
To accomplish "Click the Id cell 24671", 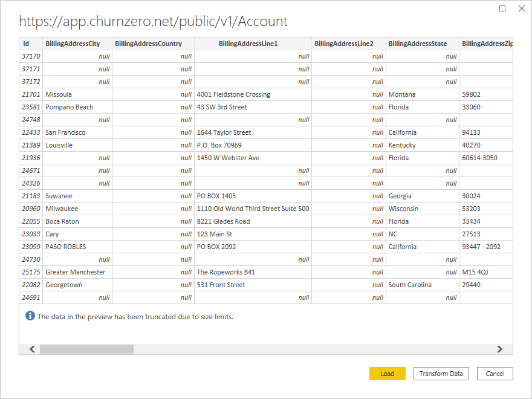I will click(x=31, y=170).
